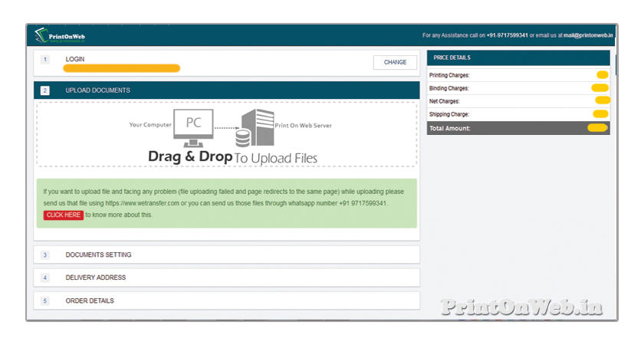Click the Shipping Charge row label
This screenshot has width=644, height=345.
(x=449, y=114)
